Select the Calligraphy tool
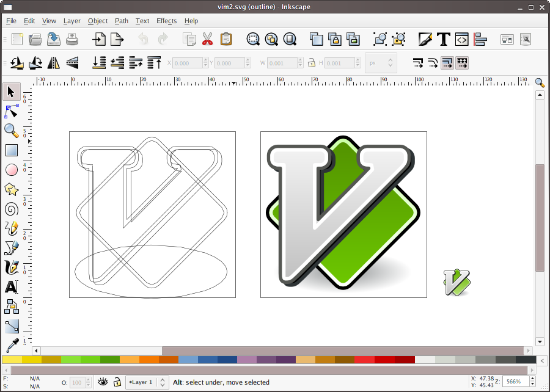The height and width of the screenshot is (392, 550). coord(11,267)
